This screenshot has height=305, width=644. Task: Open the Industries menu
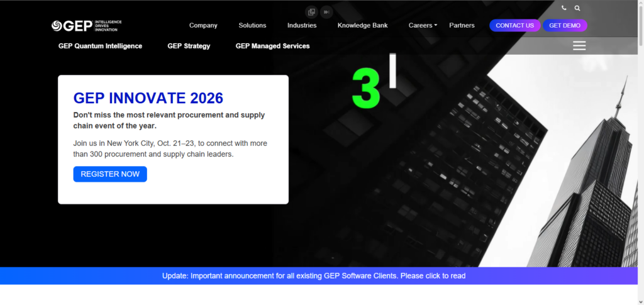click(x=302, y=25)
